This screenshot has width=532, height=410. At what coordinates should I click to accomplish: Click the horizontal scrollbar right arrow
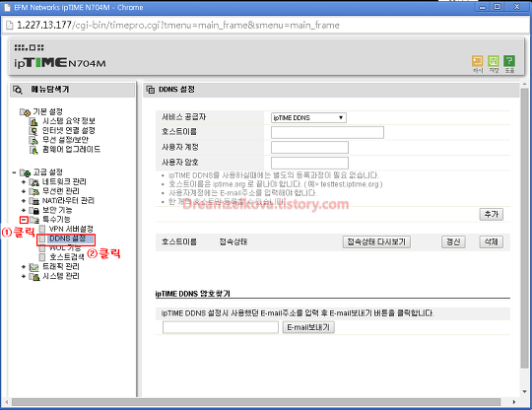(514, 402)
